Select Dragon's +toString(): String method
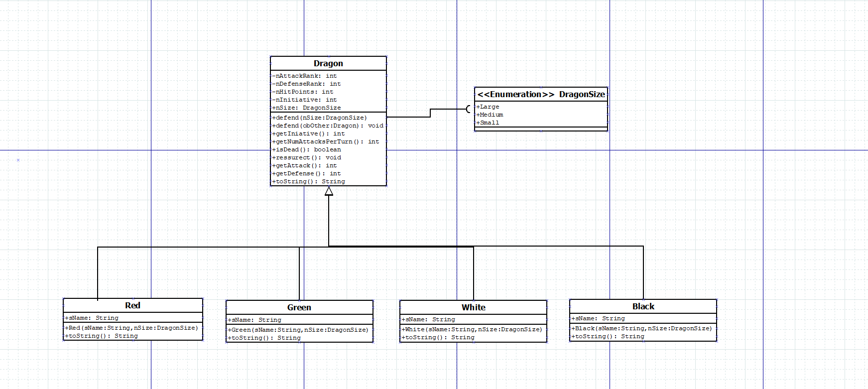 [308, 181]
